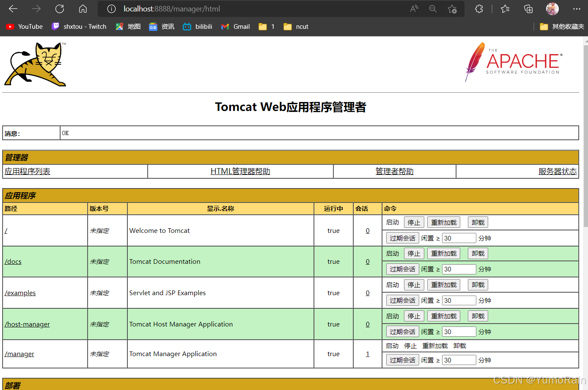This screenshot has width=588, height=390.
Task: Click 停止 for the /docs application
Action: 414,254
